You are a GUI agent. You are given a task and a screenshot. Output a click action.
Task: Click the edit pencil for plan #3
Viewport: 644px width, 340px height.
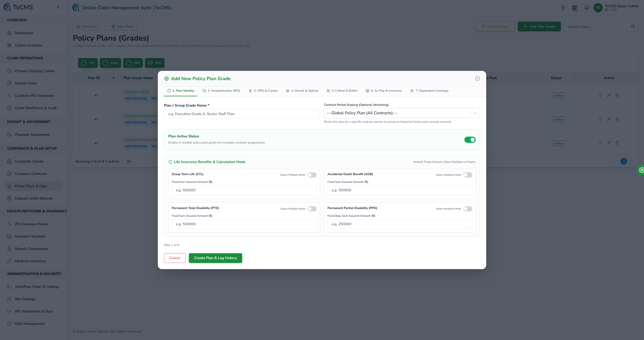[x=609, y=95]
